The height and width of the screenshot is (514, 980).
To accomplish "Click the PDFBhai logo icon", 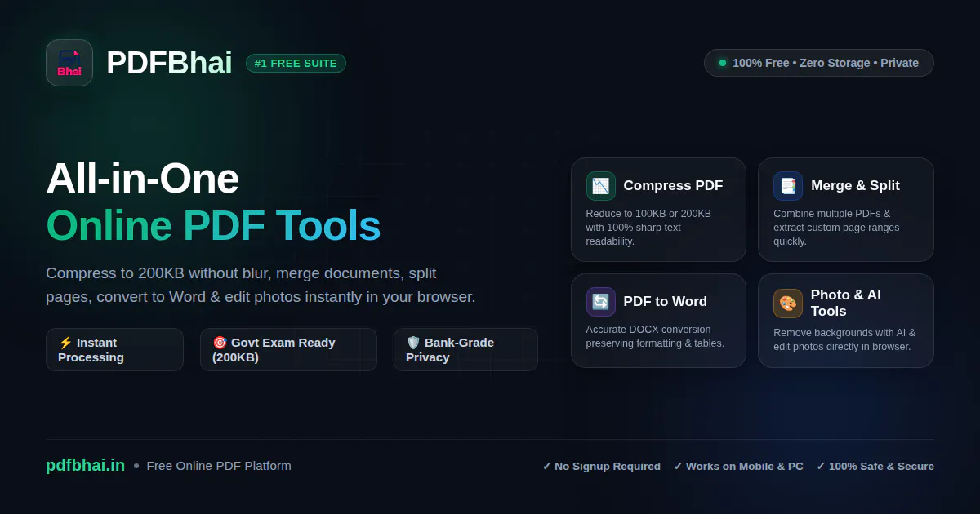I will (x=69, y=63).
